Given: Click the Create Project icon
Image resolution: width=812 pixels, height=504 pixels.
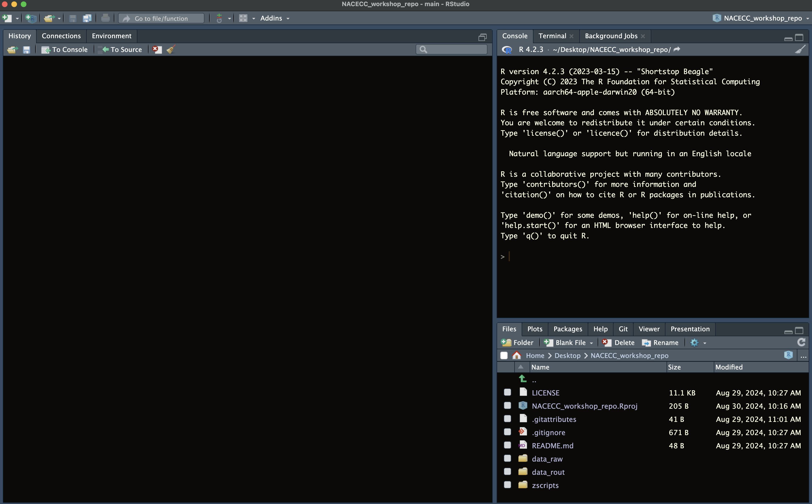Looking at the screenshot, I should (x=31, y=18).
